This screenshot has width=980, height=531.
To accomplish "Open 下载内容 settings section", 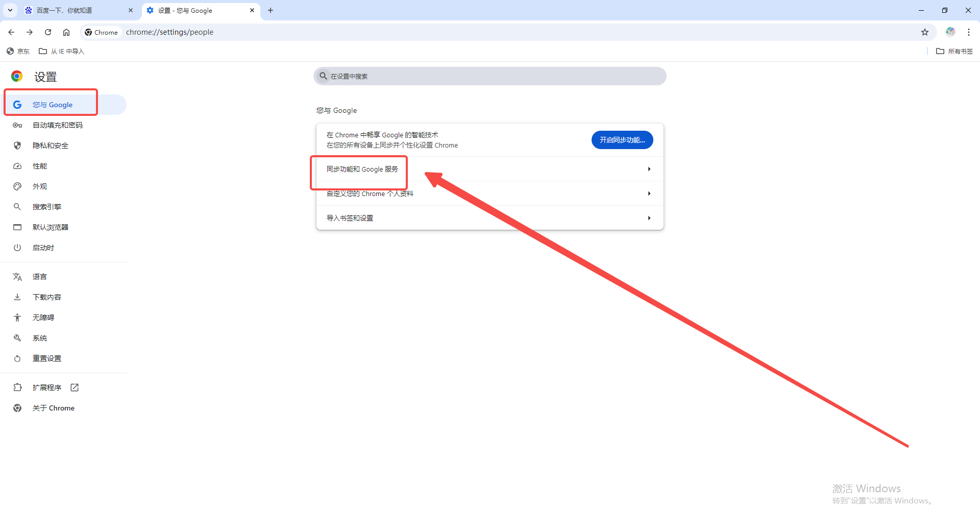I will tap(63, 297).
